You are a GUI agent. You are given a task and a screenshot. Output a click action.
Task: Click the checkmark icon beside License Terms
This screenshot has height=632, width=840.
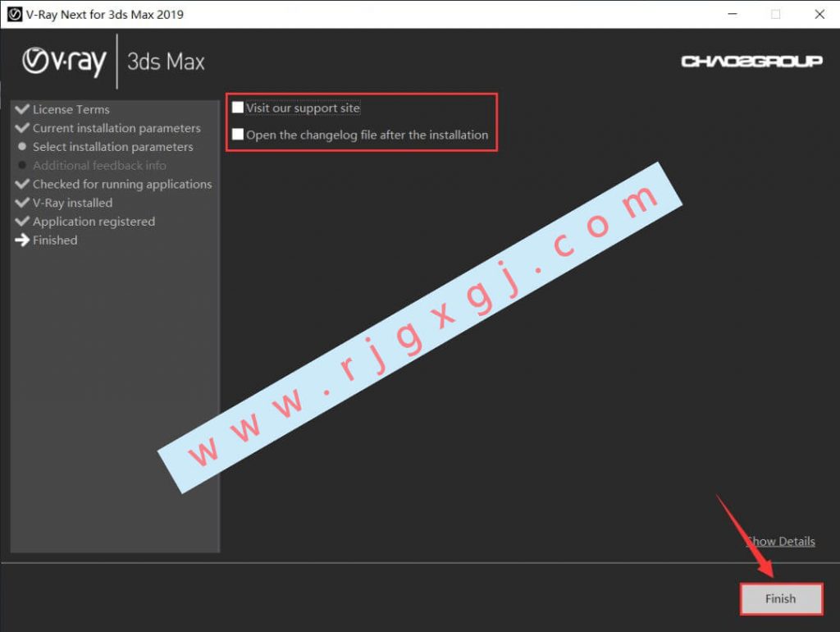click(x=22, y=109)
